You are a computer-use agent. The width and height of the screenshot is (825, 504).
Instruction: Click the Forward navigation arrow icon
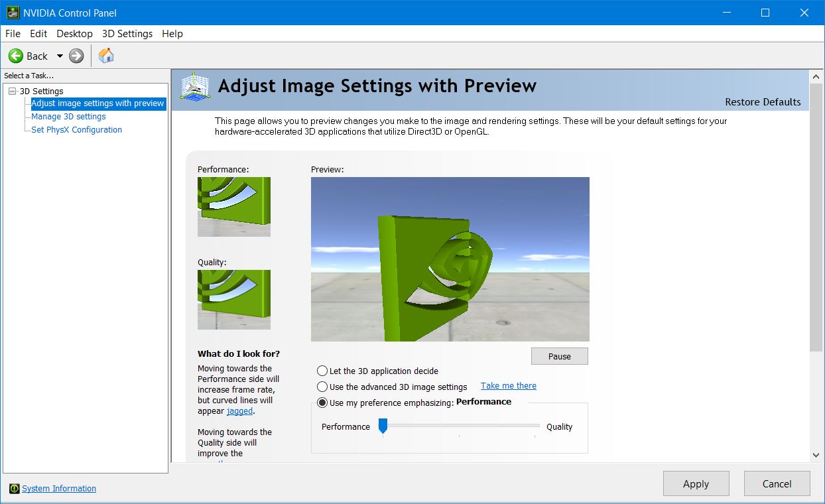click(76, 56)
